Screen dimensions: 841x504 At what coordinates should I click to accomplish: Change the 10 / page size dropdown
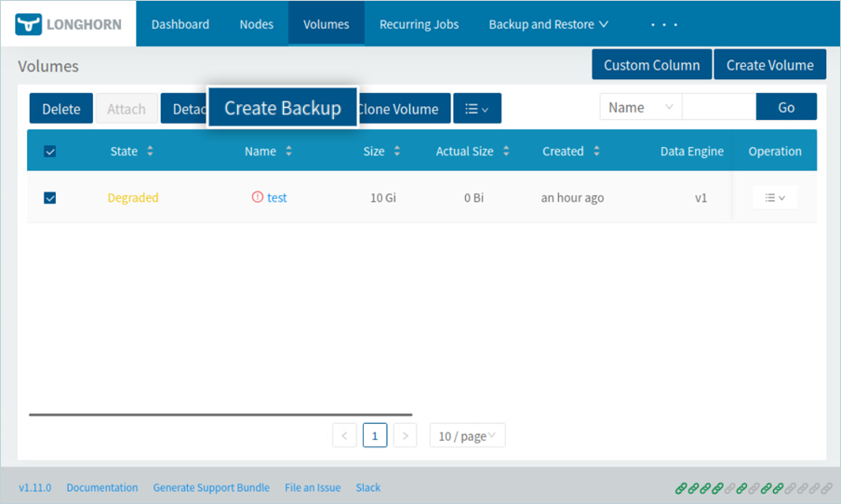point(467,435)
